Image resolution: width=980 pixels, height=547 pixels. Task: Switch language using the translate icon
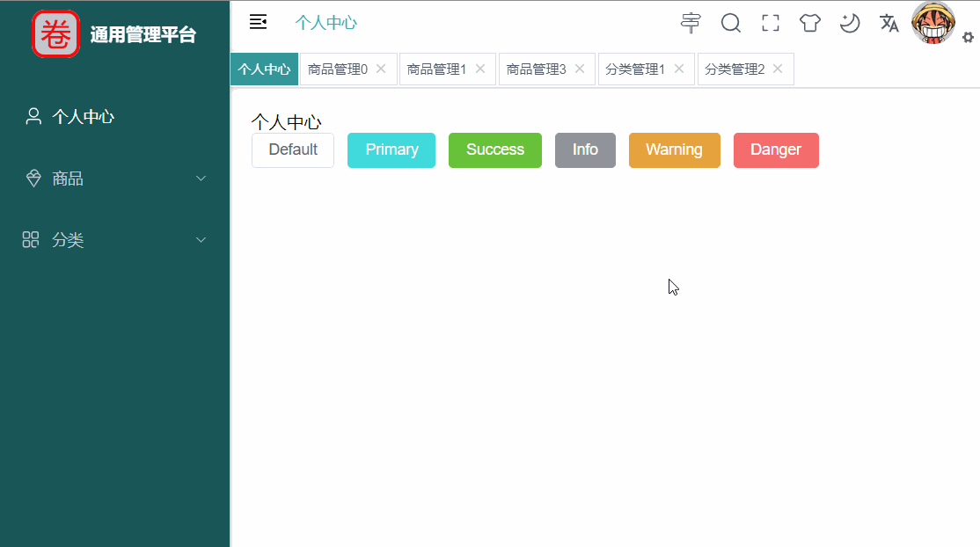tap(889, 23)
